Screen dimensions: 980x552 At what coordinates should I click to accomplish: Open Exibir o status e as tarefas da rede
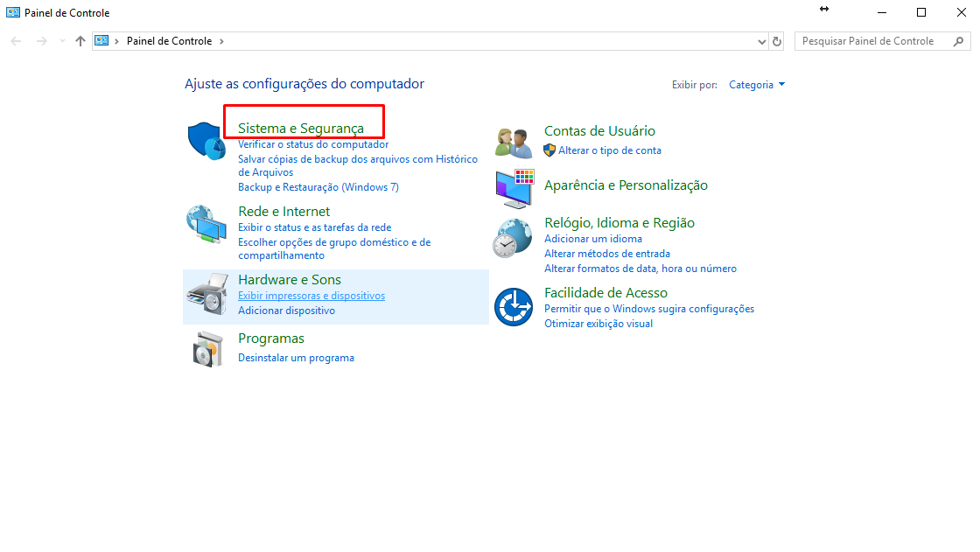[x=314, y=227]
